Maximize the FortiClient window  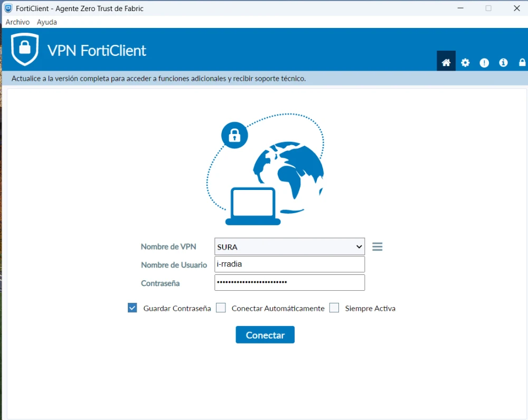coord(488,8)
